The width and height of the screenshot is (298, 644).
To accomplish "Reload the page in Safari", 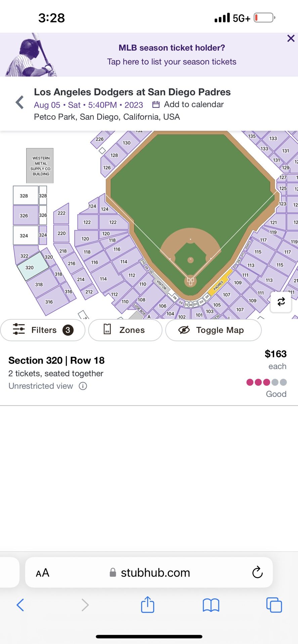I will click(257, 572).
